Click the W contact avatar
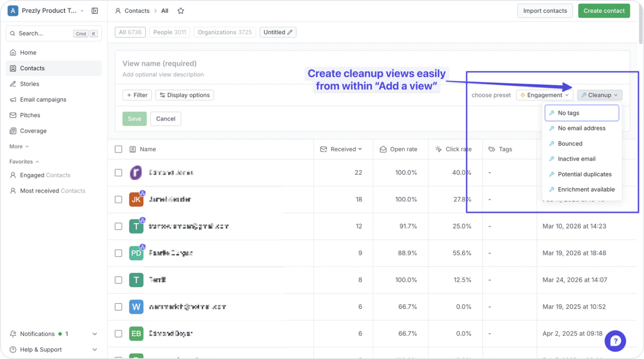The image size is (644, 359). pos(136,307)
